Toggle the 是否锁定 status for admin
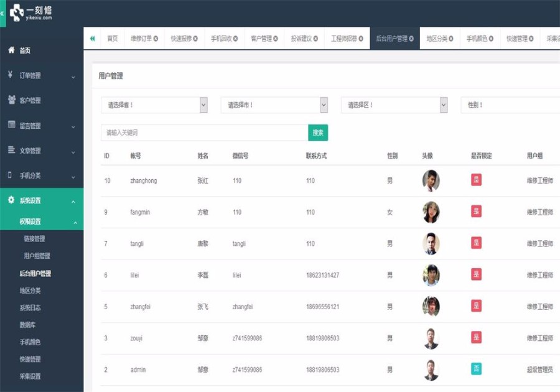Screen dimensions: 560x392 (x=476, y=370)
